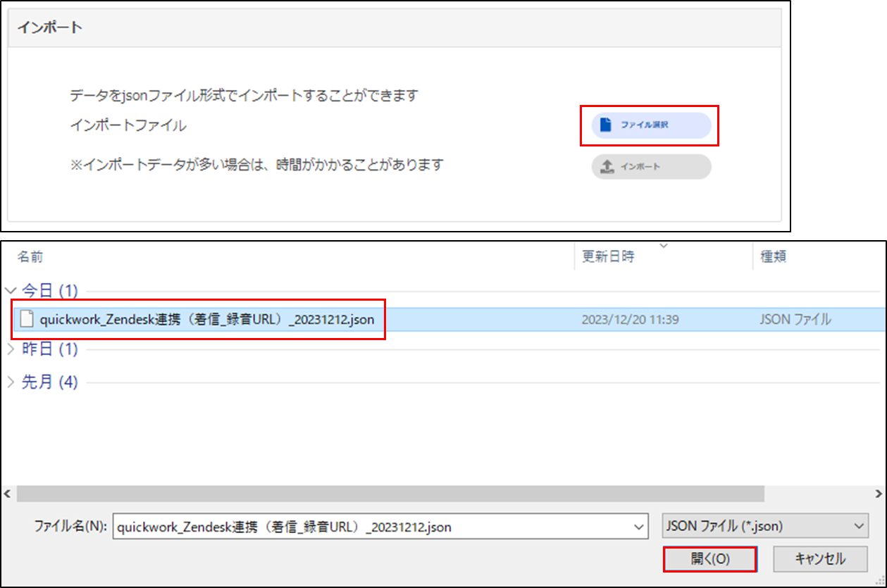Collapse the 今日 (1) group
The width and height of the screenshot is (887, 588).
point(10,290)
